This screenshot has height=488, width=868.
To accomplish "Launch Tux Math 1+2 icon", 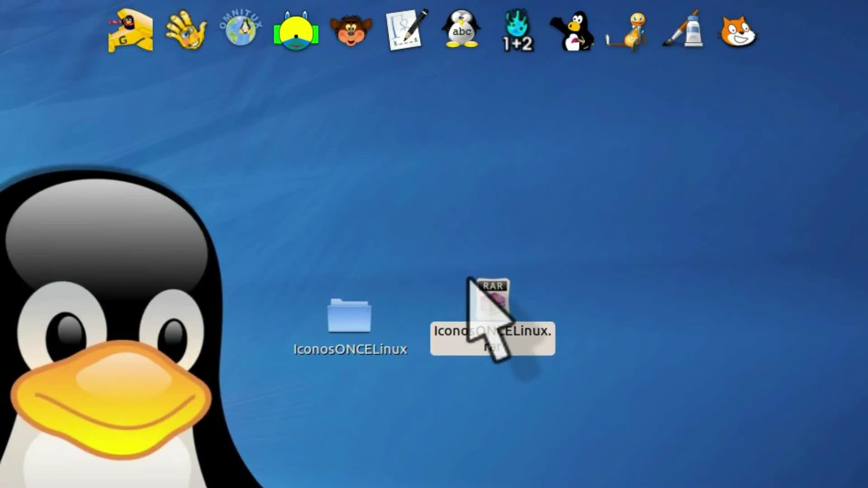I will click(x=517, y=31).
